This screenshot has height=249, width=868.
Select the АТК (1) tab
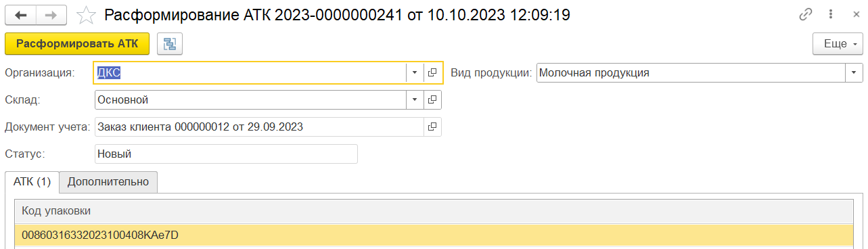tap(32, 182)
